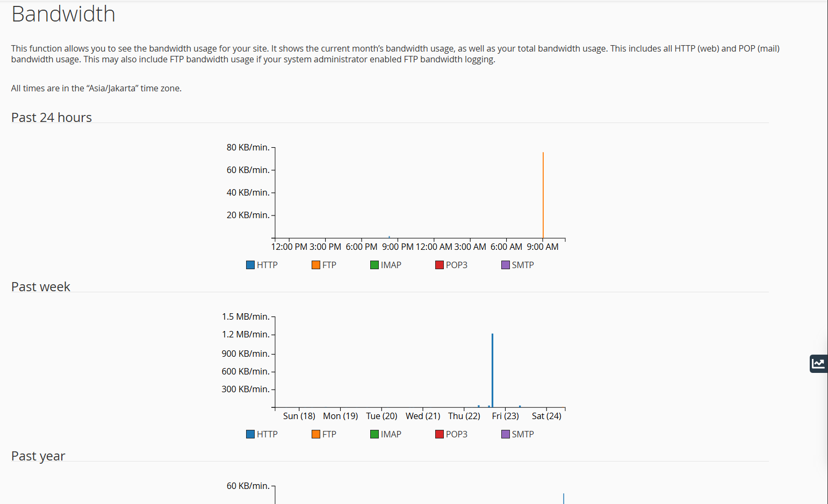Click the 9:00 PM time axis label
This screenshot has height=504, width=828.
coord(398,247)
